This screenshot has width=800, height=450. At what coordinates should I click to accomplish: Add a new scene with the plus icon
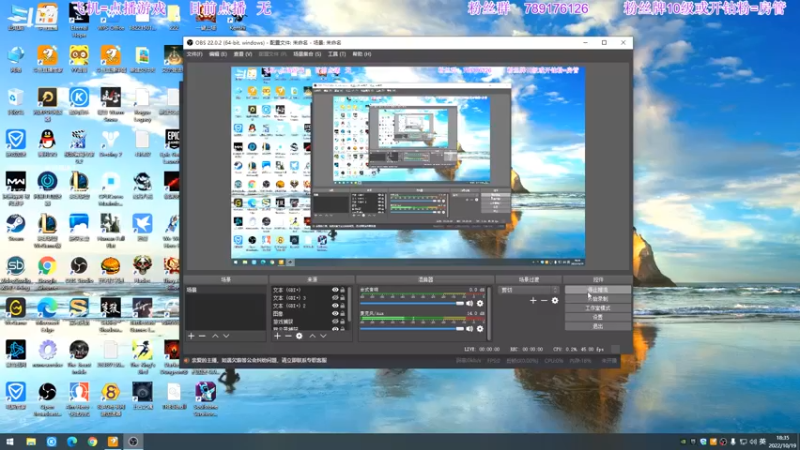(191, 336)
